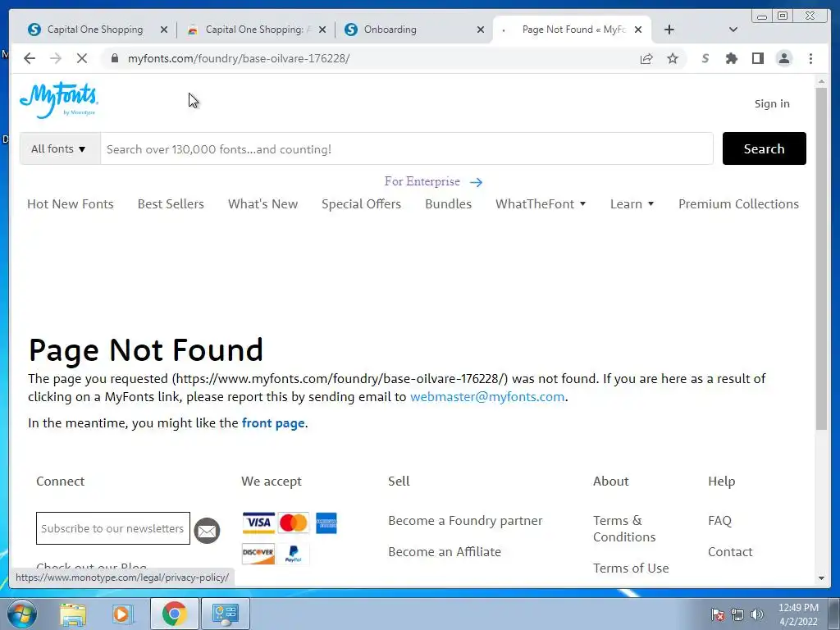Viewport: 840px width, 630px height.
Task: Open a new tab with plus button
Action: click(669, 30)
